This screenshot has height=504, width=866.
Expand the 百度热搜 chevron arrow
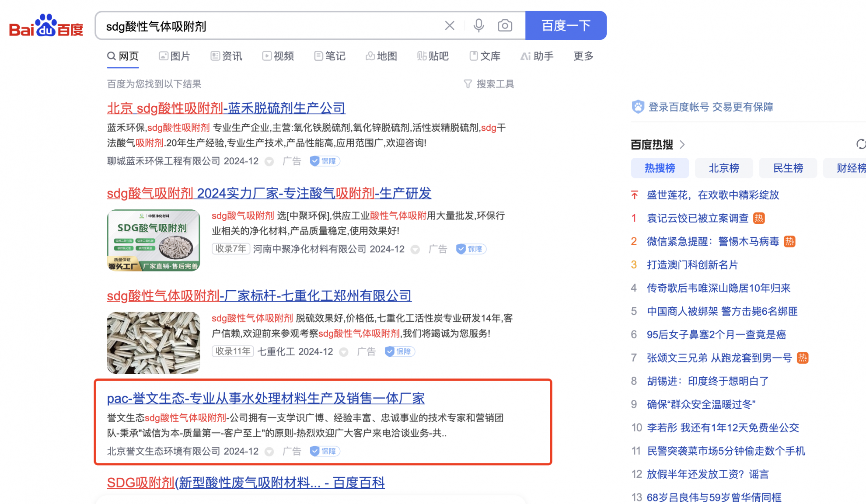click(x=682, y=145)
